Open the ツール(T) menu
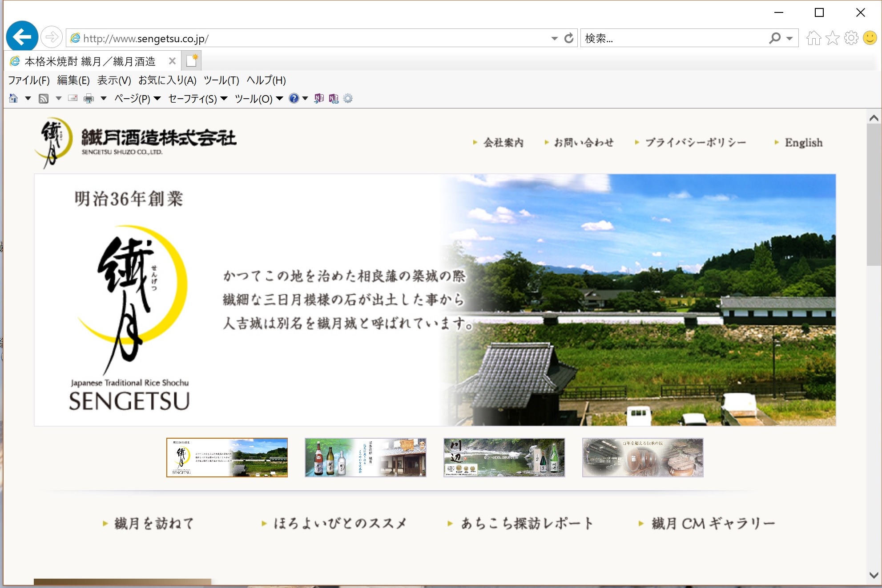The image size is (882, 588). (221, 80)
